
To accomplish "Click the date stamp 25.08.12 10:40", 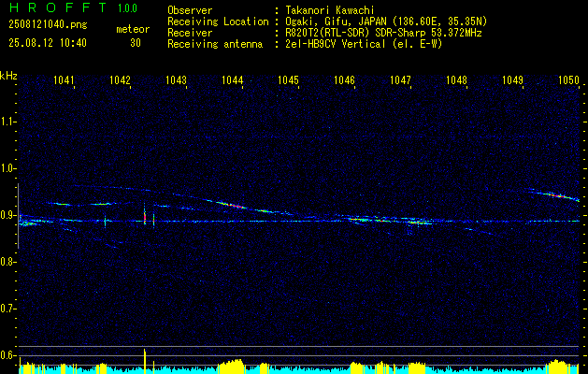I will tap(48, 43).
